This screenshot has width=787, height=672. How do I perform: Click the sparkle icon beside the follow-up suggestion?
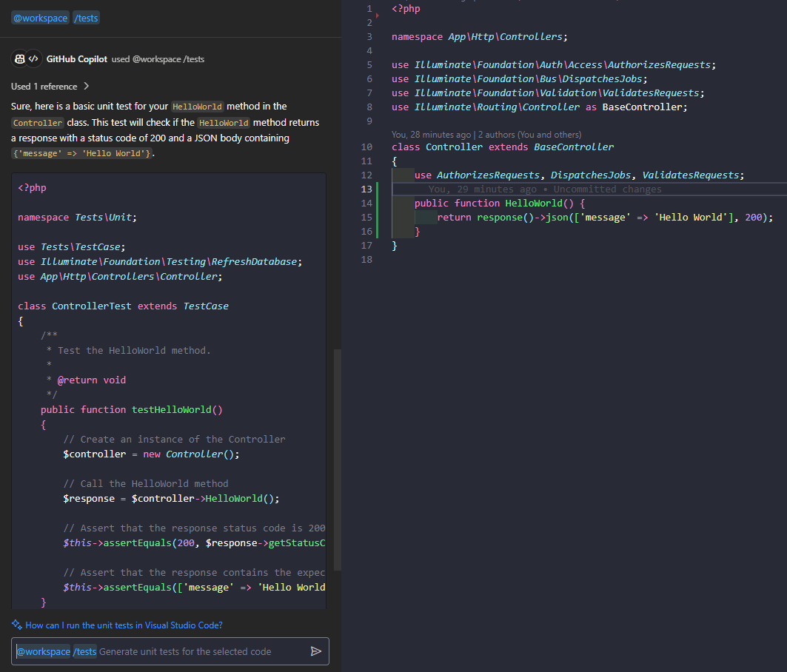(x=16, y=625)
